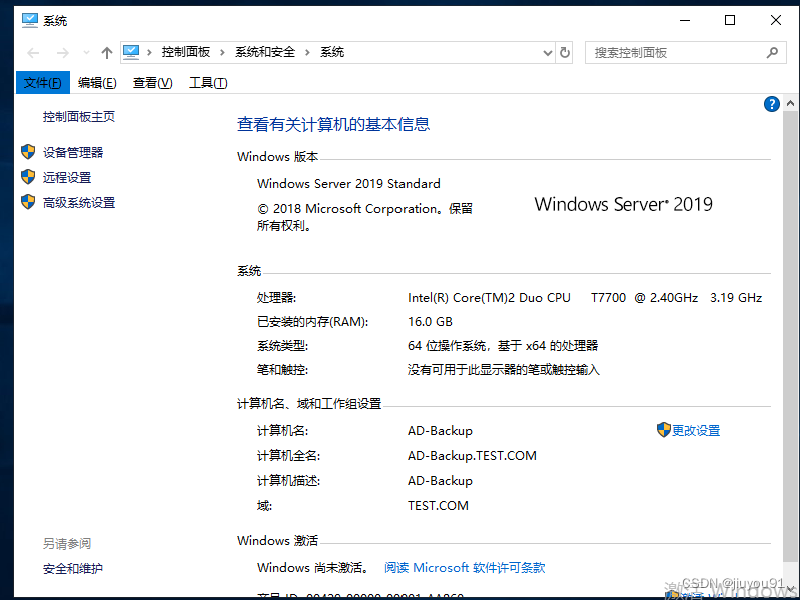This screenshot has height=600, width=800.
Task: Close the 系统 window
Action: pyautogui.click(x=776, y=20)
